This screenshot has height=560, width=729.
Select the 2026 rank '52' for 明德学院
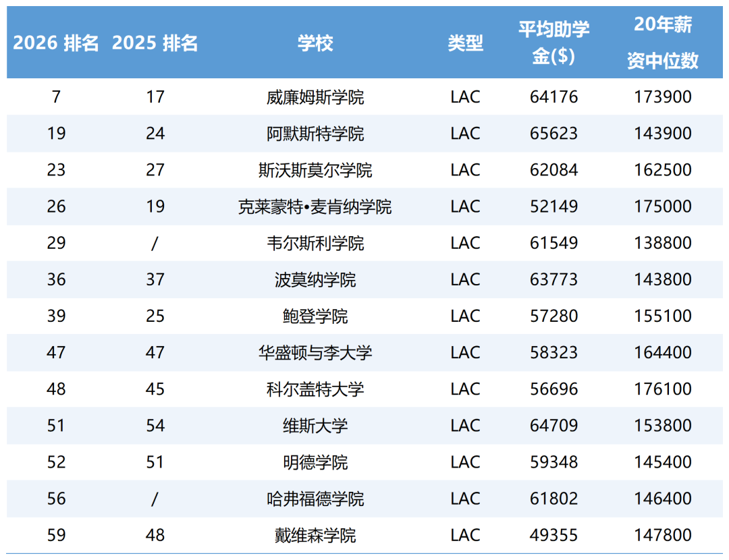(56, 462)
